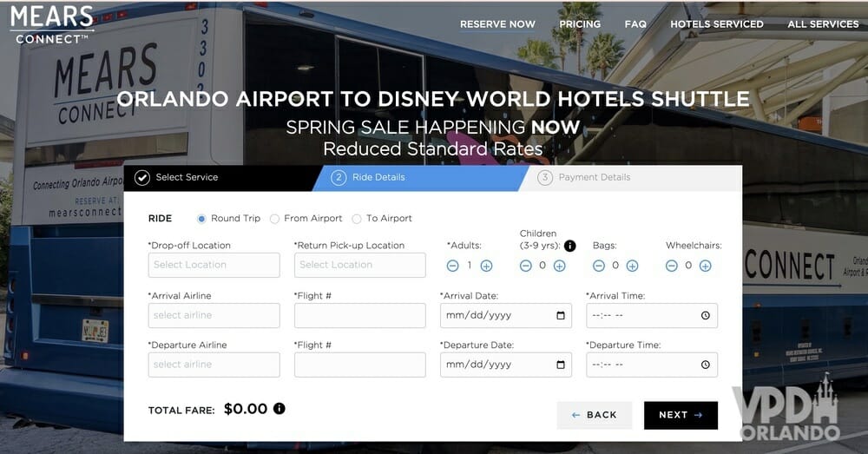The width and height of the screenshot is (868, 454).
Task: Open Reserve Now in the navigation
Action: (x=497, y=24)
